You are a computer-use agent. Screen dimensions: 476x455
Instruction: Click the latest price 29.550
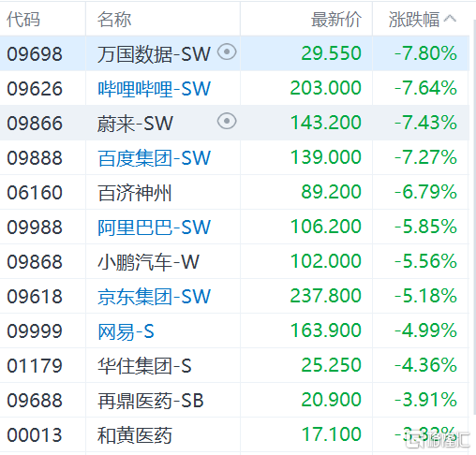pyautogui.click(x=332, y=53)
